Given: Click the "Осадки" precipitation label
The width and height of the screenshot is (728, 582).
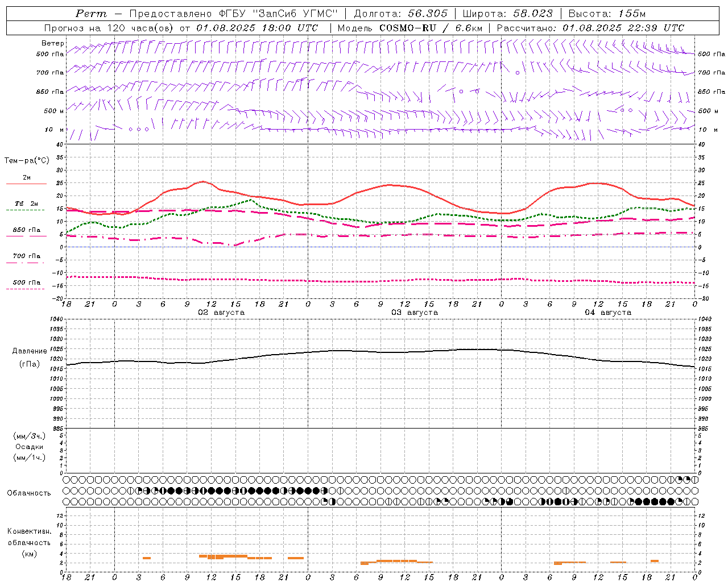Looking at the screenshot, I should (29, 447).
